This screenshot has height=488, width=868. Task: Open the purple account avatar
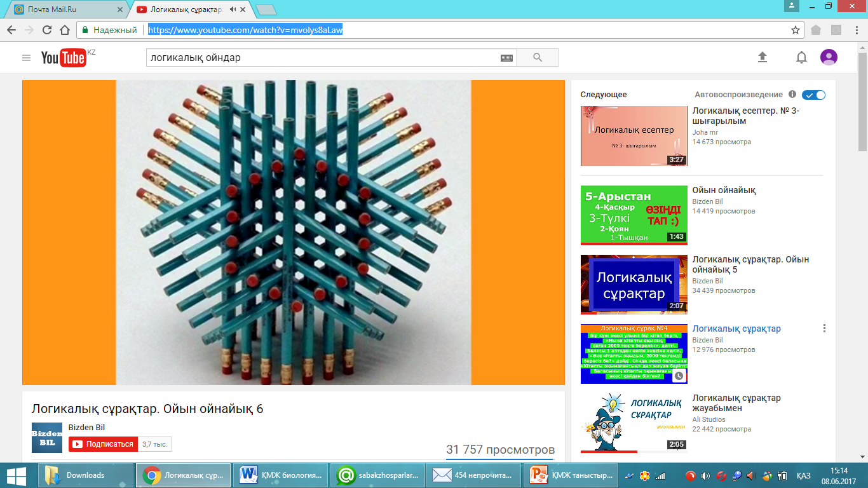pos(829,57)
